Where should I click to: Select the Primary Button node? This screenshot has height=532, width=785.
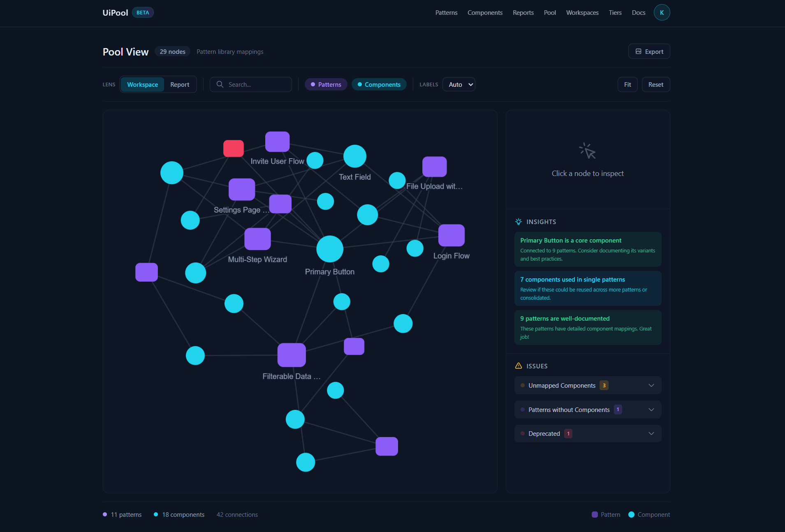click(330, 249)
